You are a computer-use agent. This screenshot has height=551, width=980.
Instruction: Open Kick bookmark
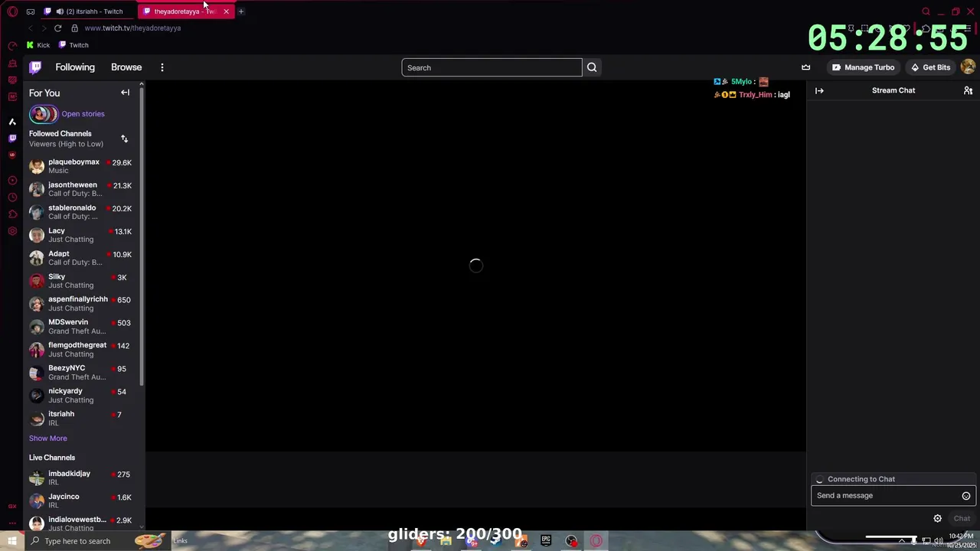point(38,45)
